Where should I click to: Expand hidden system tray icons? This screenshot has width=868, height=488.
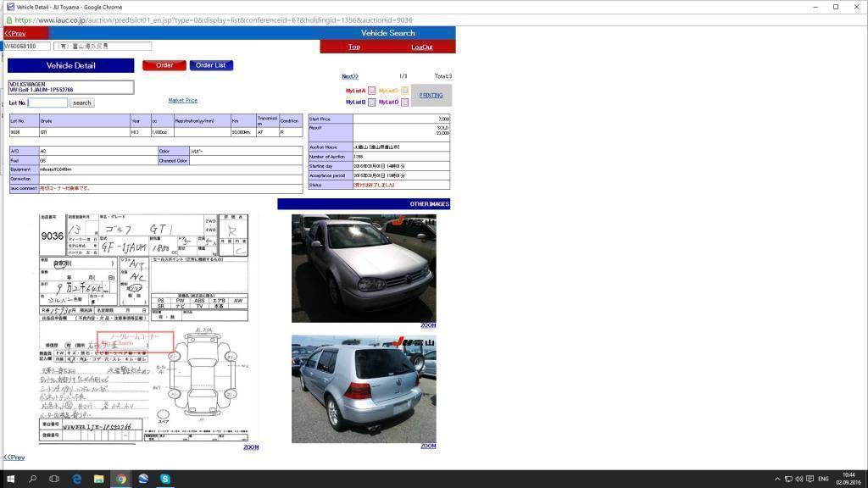click(x=777, y=479)
